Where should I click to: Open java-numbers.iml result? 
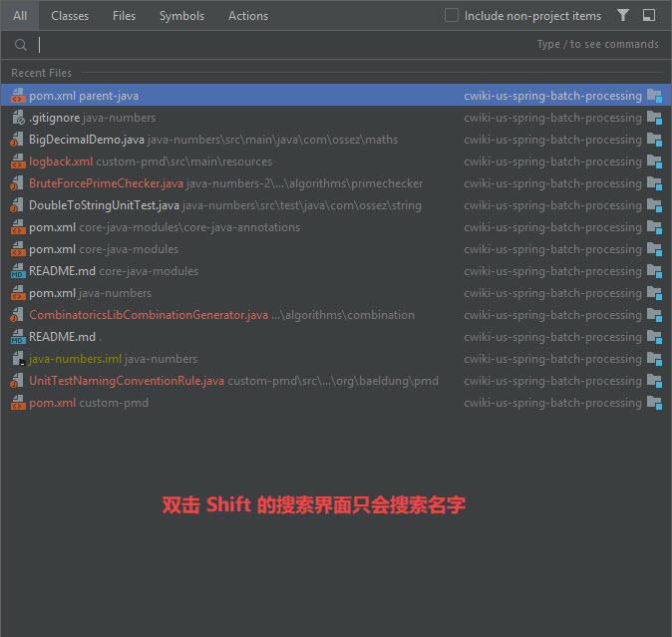pyautogui.click(x=336, y=359)
